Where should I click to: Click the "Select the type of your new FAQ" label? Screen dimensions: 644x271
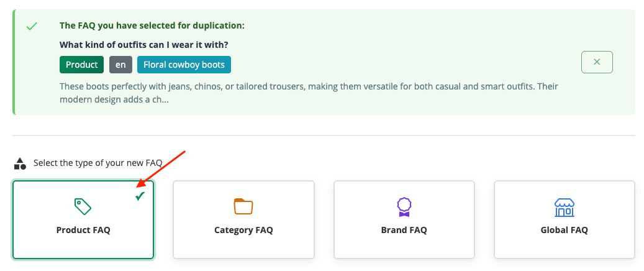[98, 163]
